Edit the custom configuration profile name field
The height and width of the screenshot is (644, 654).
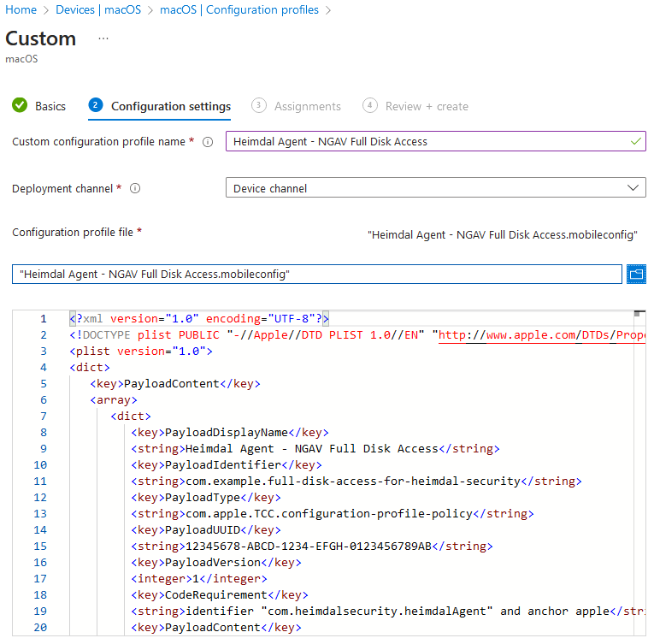pos(435,141)
